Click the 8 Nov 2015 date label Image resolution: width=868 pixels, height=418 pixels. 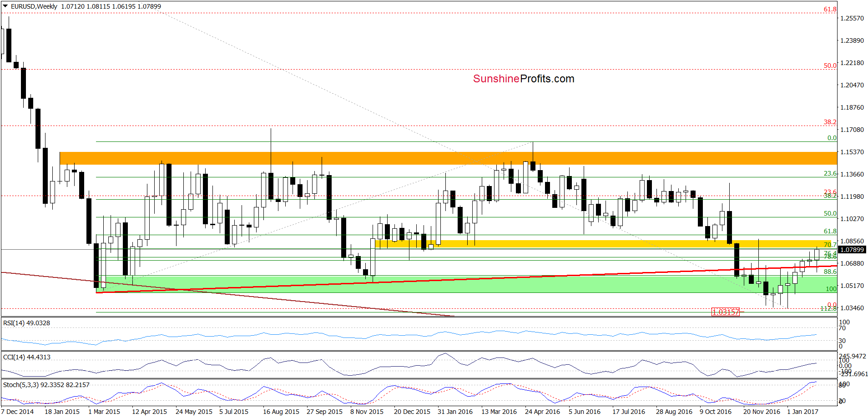(x=367, y=412)
